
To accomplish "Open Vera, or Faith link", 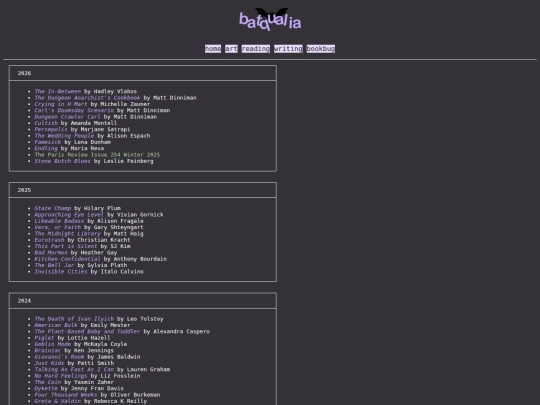I will coord(58,227).
